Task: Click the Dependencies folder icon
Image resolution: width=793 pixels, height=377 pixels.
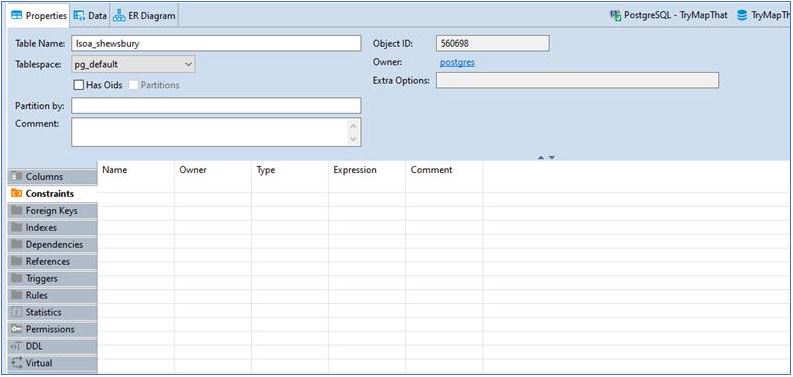Action: tap(17, 244)
